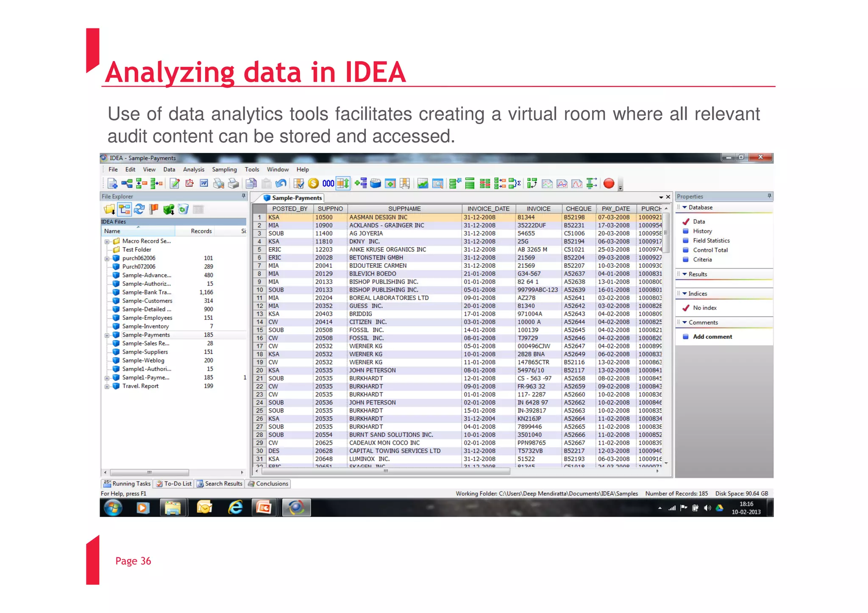Viewport: 868px width, 613px height.
Task: Click the blue ice-cube bucket icon
Action: (x=376, y=183)
